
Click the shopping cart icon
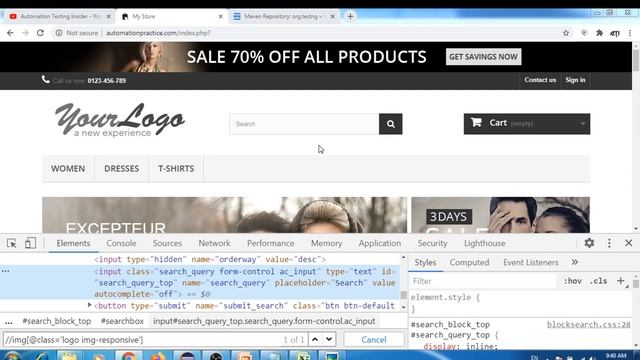(476, 122)
